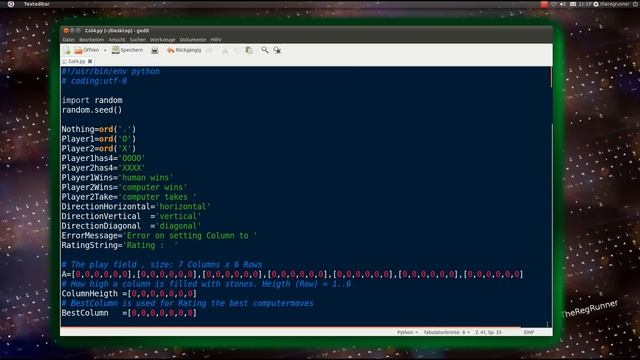
Task: Open the mail indicator in top panel
Action: [573, 4]
